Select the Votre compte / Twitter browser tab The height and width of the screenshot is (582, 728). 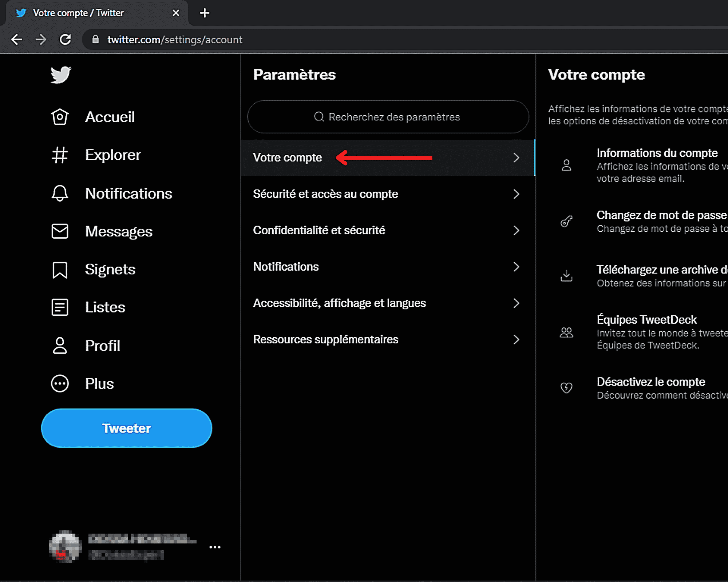97,13
